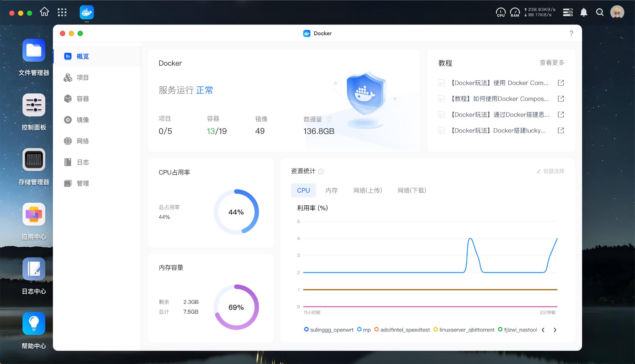This screenshot has height=364, width=635.
Task: Switch to the 网络(下载) tab
Action: click(x=412, y=190)
